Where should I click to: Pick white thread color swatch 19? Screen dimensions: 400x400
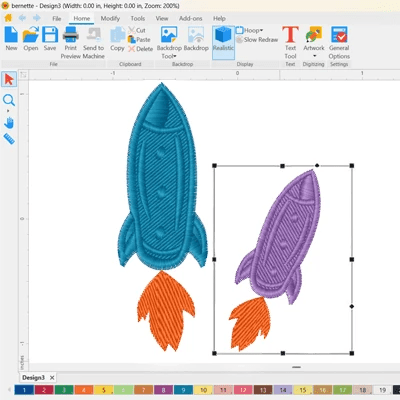(382, 390)
